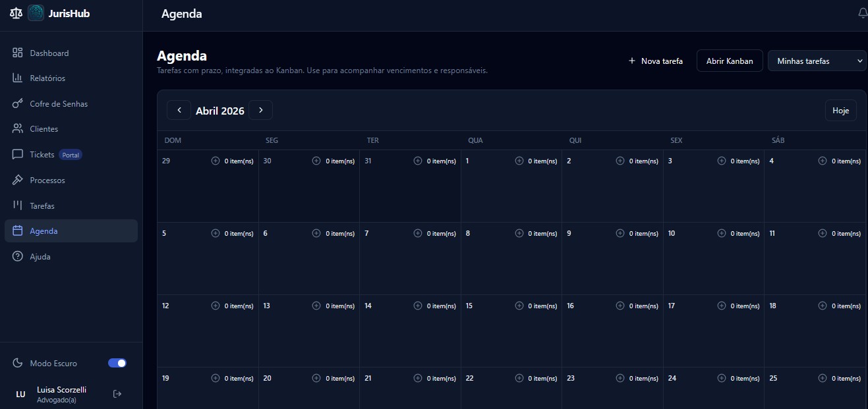Open Tarefas in sidebar
Image resolution: width=868 pixels, height=409 pixels.
(71, 206)
